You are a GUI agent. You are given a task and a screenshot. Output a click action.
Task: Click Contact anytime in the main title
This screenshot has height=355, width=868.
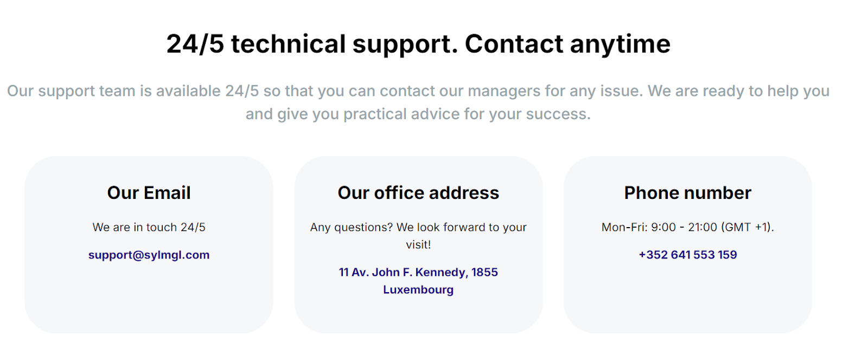(567, 44)
